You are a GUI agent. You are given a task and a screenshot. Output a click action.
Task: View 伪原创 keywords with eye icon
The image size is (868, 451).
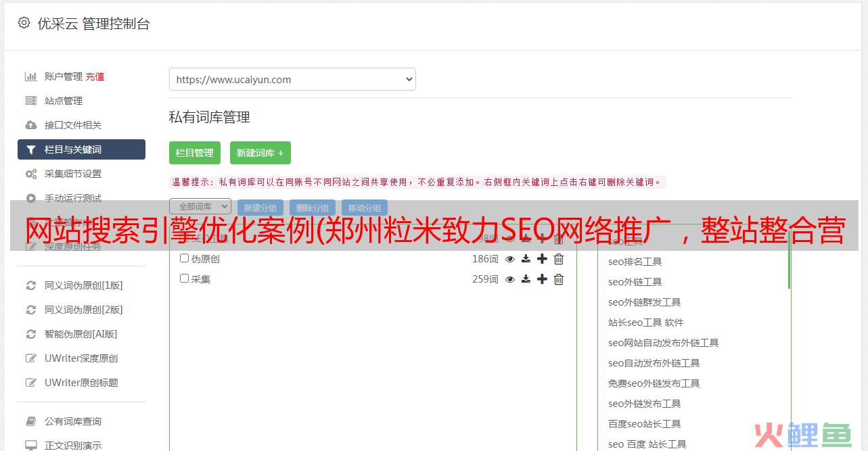tap(510, 259)
